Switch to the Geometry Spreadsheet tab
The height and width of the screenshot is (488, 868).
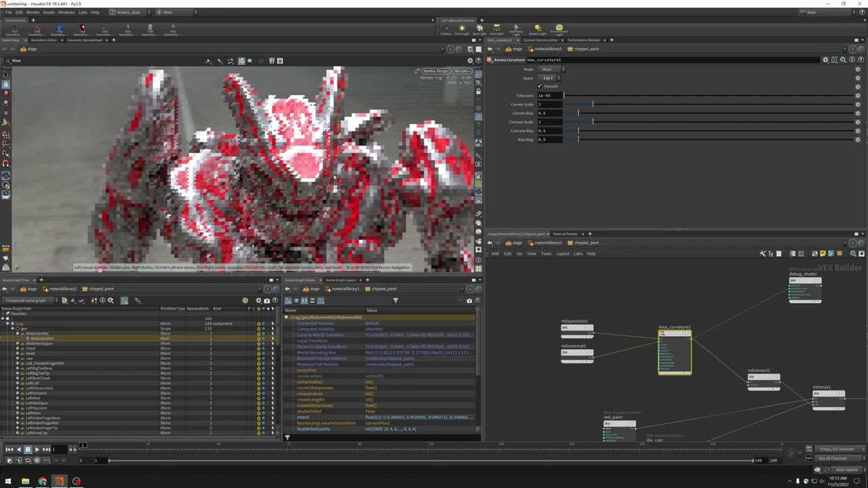point(85,40)
